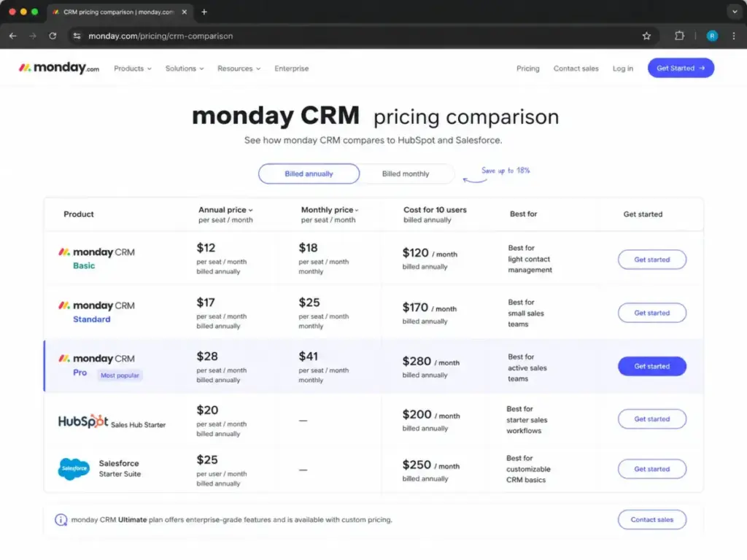
Task: Open Chrome three-dot menu
Action: tap(734, 36)
